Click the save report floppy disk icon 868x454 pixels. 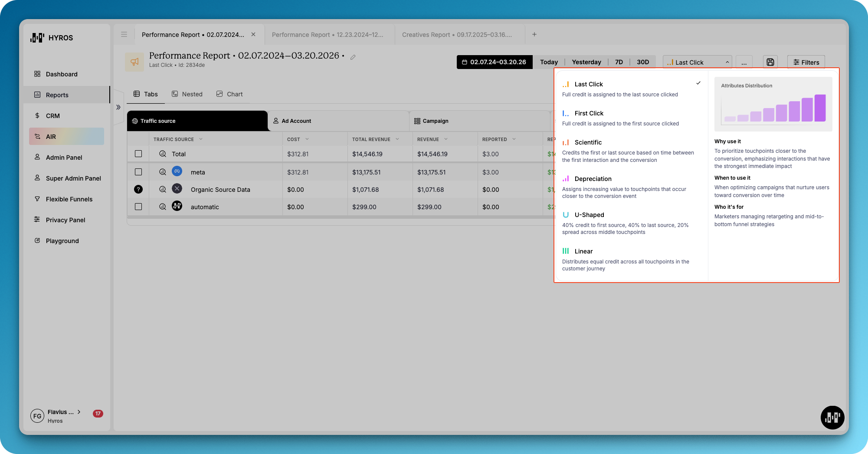tap(770, 62)
